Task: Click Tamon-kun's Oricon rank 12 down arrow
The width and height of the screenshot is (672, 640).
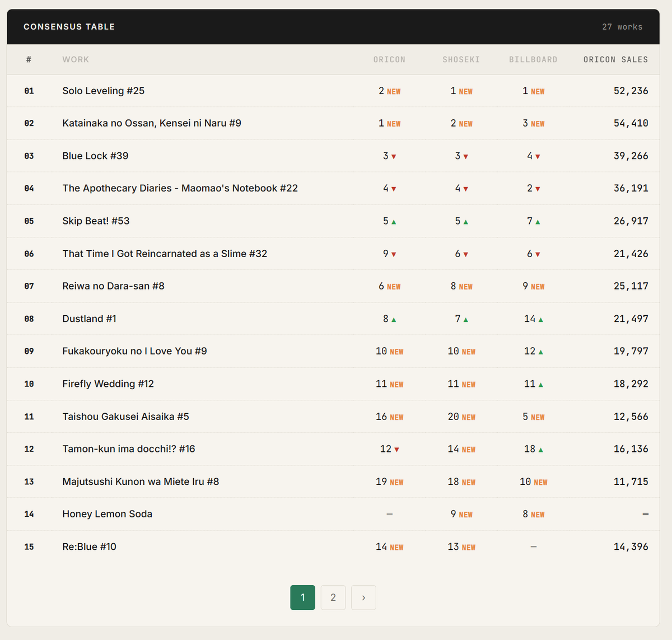Action: (x=396, y=450)
